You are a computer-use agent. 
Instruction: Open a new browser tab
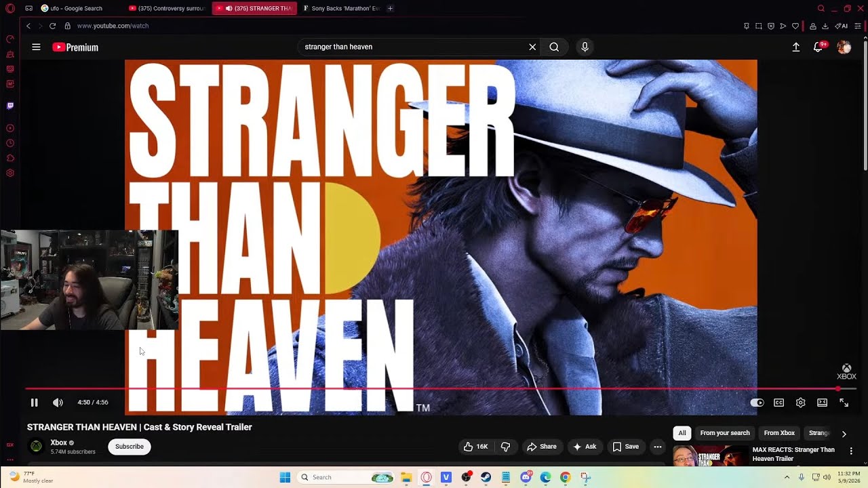(390, 8)
